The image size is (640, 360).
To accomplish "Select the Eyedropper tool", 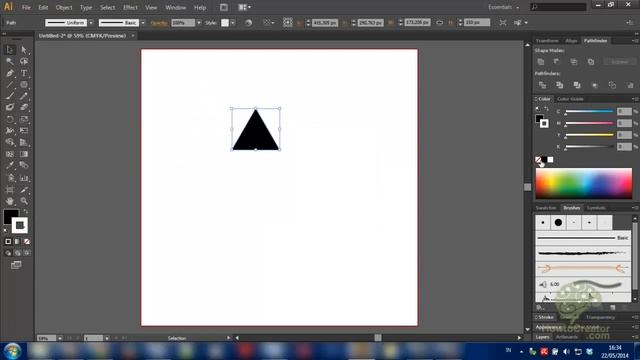I will click(x=10, y=166).
